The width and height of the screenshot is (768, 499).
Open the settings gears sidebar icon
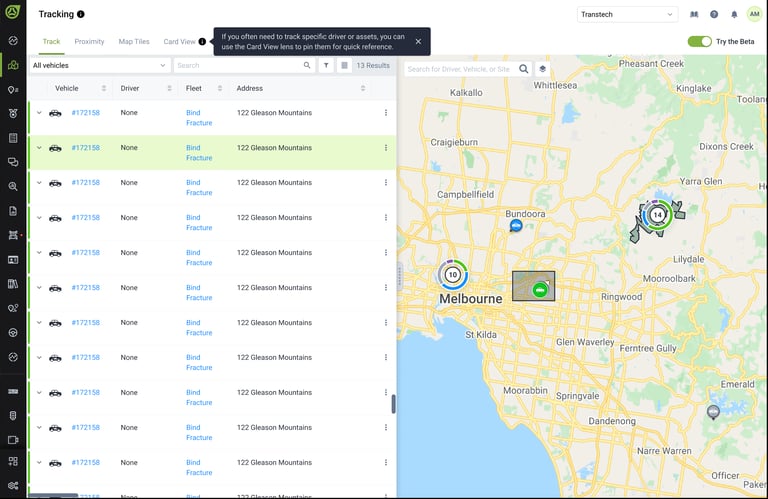(x=13, y=485)
